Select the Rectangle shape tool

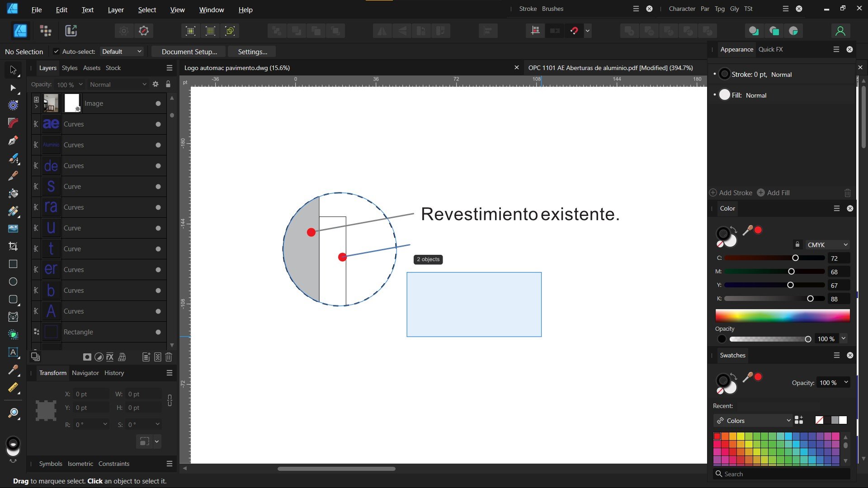coord(13,264)
